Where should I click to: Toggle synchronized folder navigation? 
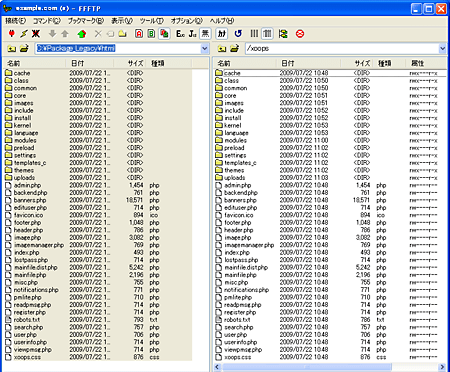click(283, 34)
